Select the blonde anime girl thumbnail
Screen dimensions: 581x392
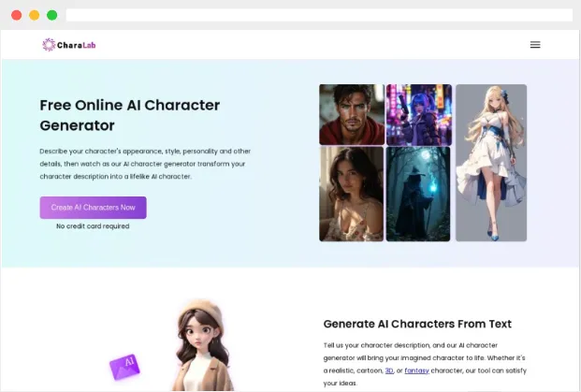click(491, 163)
